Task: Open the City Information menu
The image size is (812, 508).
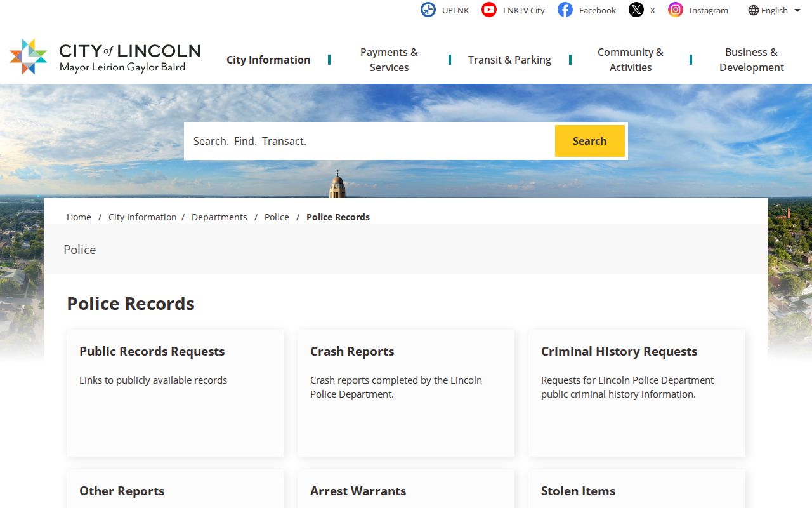Action: coord(268,60)
